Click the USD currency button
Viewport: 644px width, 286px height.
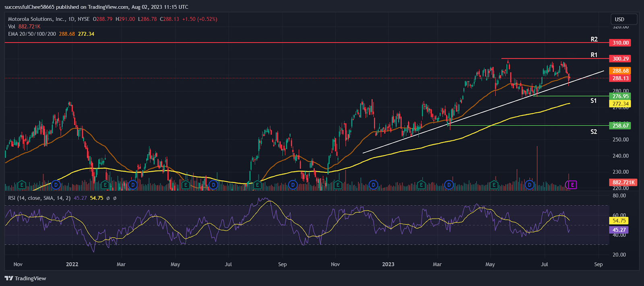click(623, 19)
